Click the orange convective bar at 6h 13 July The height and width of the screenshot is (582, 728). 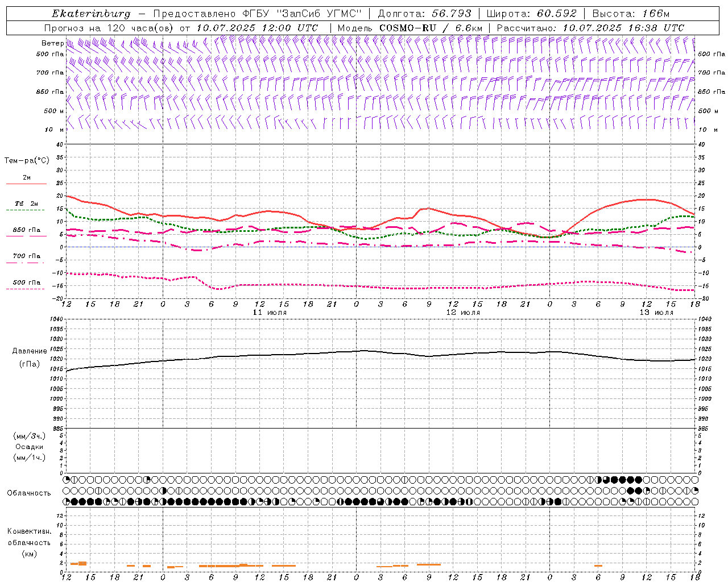(598, 566)
